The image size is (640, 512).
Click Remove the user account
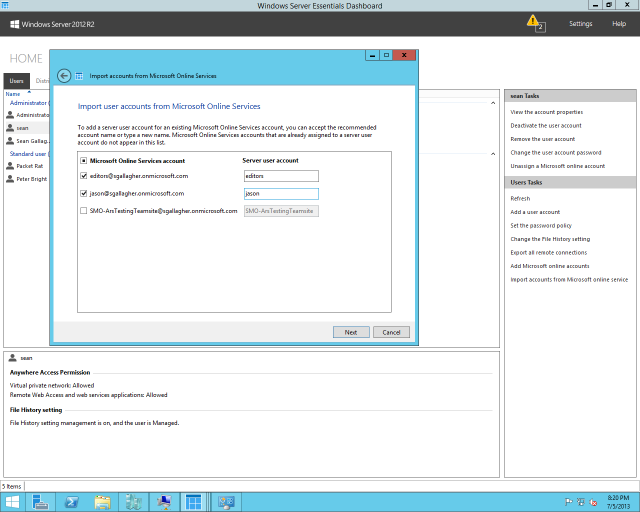[542, 139]
